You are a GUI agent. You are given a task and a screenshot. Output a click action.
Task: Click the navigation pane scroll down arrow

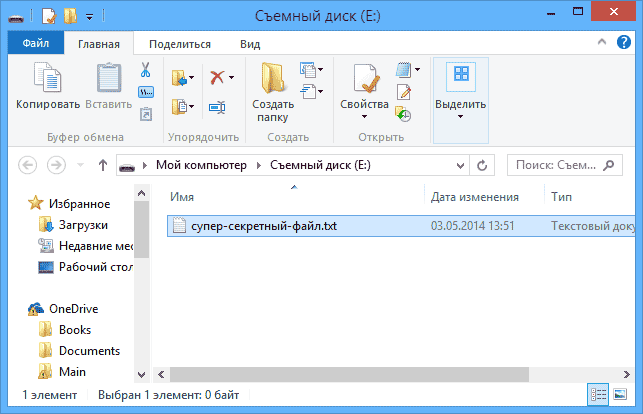click(141, 375)
